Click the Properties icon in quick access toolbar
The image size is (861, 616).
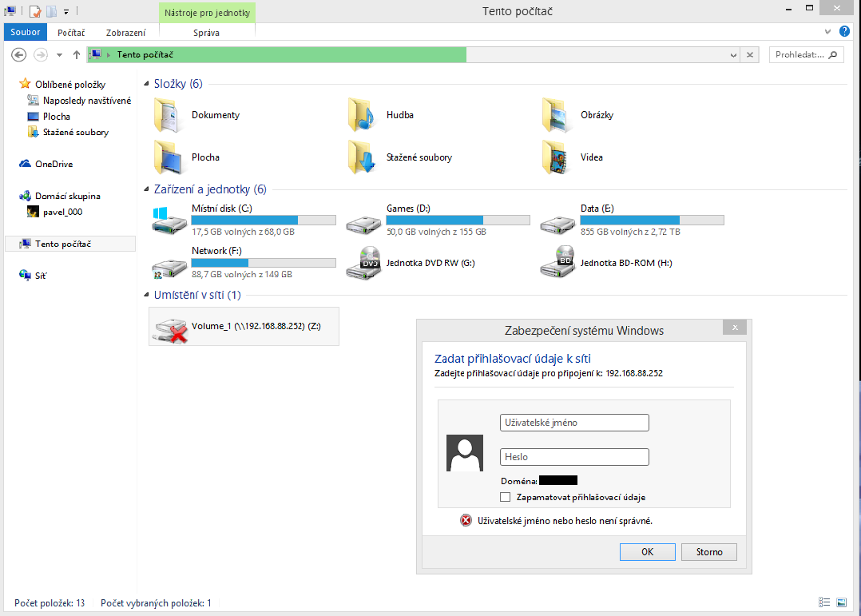tap(34, 11)
